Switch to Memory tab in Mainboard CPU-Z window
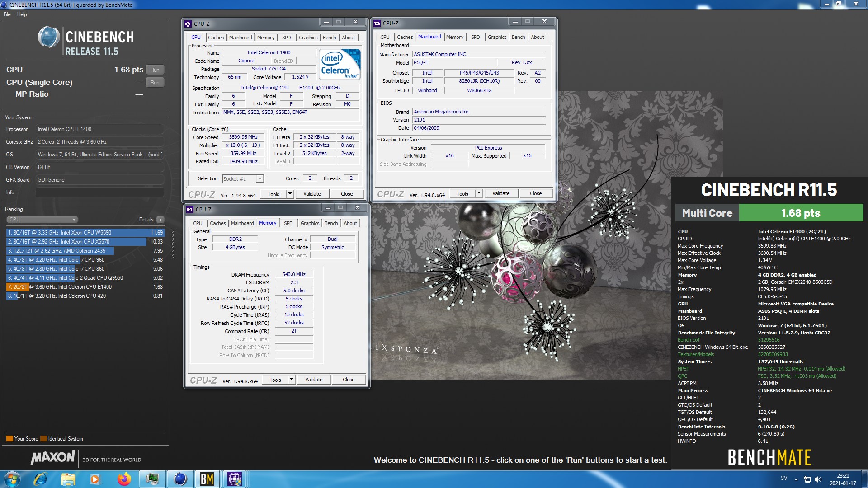 [x=454, y=37]
